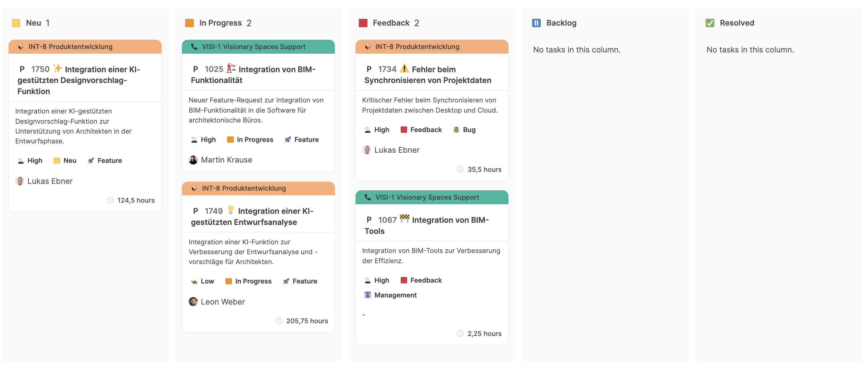
Task: Click the Management tie icon on task 1067
Action: coord(367,295)
